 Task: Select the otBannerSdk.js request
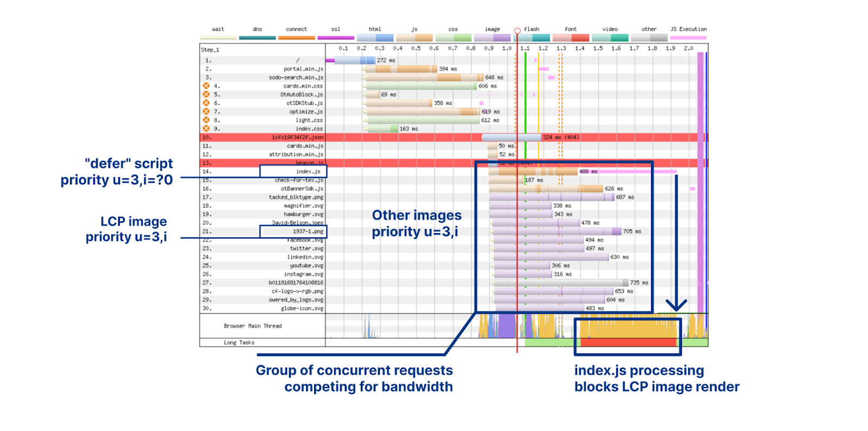[x=302, y=189]
